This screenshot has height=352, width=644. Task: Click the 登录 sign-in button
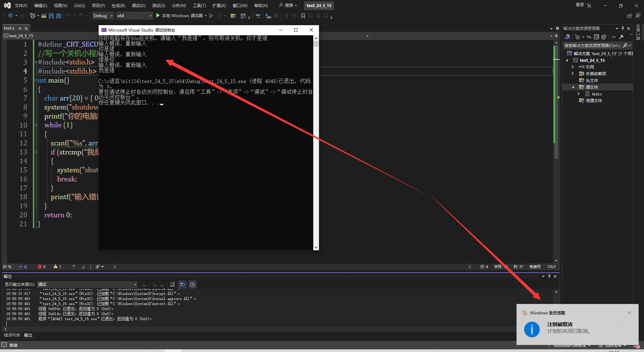click(580, 5)
